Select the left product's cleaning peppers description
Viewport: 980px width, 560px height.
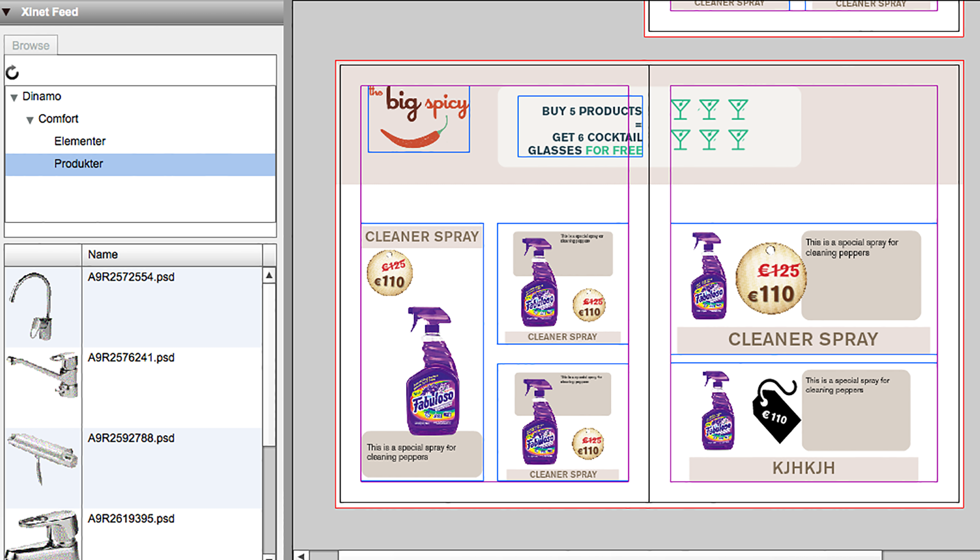coord(422,454)
